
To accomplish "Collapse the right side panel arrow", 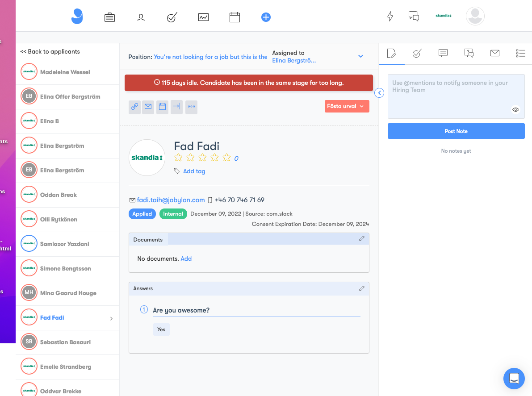I will click(379, 93).
